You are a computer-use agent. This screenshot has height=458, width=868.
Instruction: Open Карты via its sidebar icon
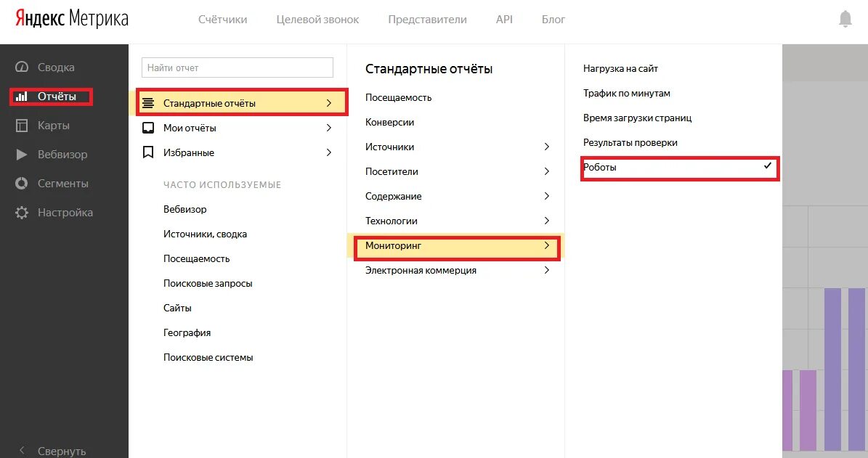(22, 126)
